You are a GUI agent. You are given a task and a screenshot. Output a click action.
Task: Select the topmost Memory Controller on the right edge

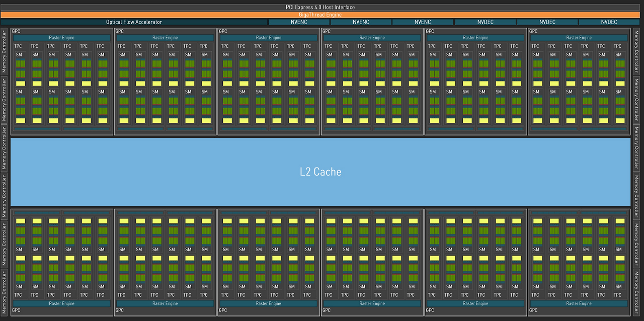pos(636,51)
